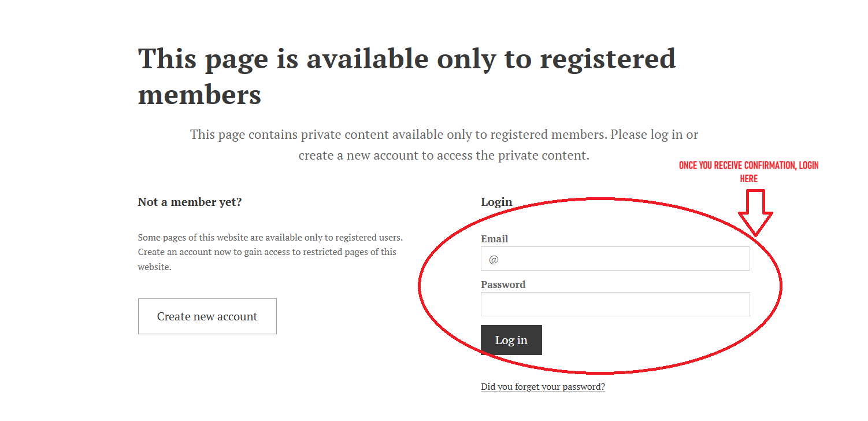Click the red "HERE" annotation word

pyautogui.click(x=748, y=179)
